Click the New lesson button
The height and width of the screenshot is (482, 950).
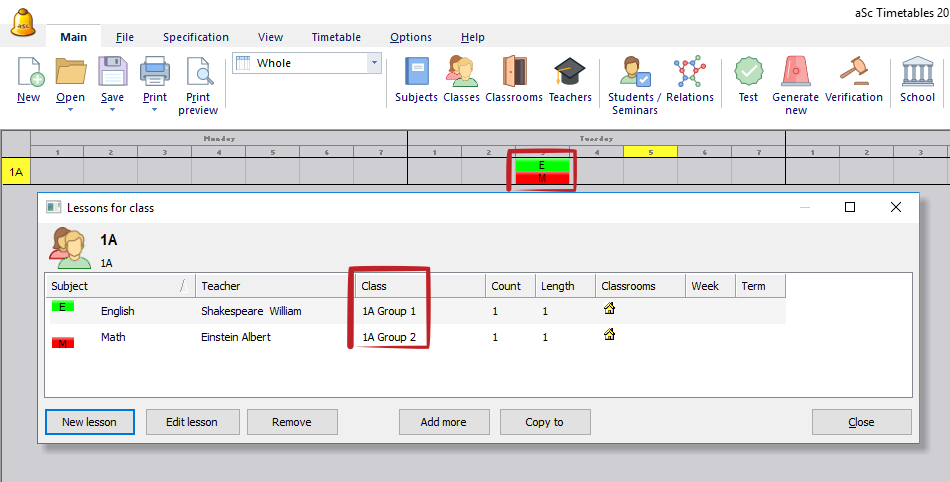[x=89, y=422]
